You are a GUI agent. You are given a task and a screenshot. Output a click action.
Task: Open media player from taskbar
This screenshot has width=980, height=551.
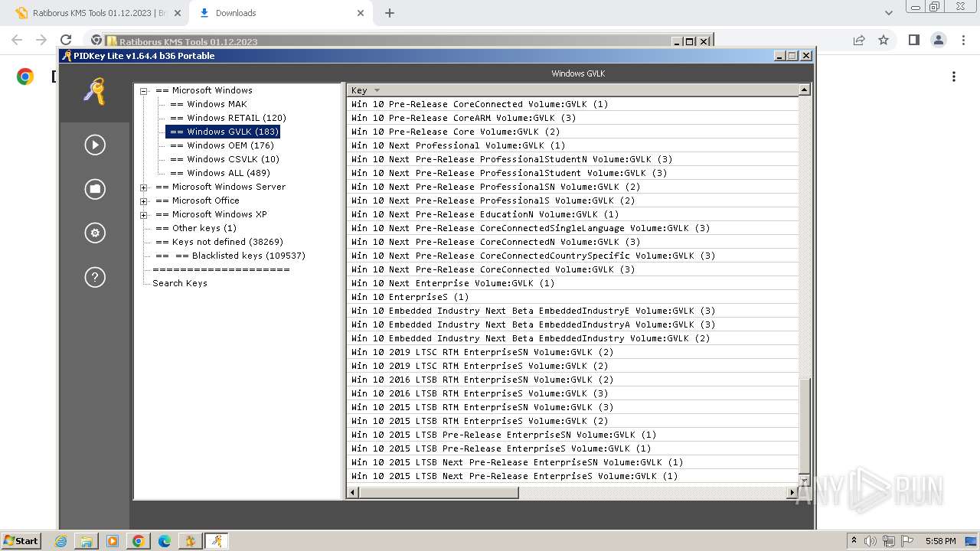113,541
